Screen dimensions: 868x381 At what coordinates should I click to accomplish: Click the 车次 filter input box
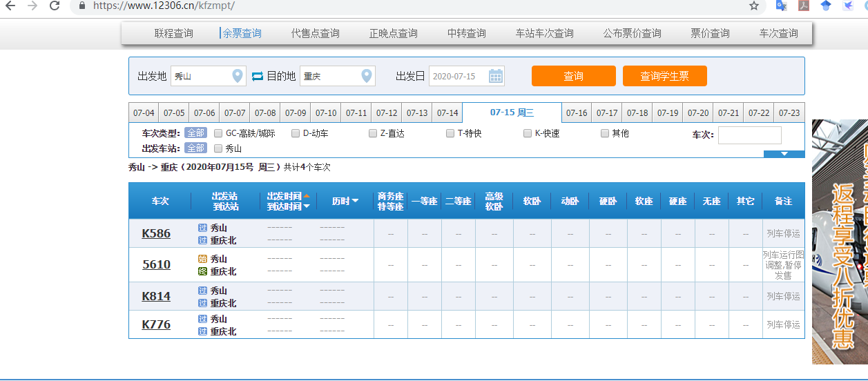(750, 135)
